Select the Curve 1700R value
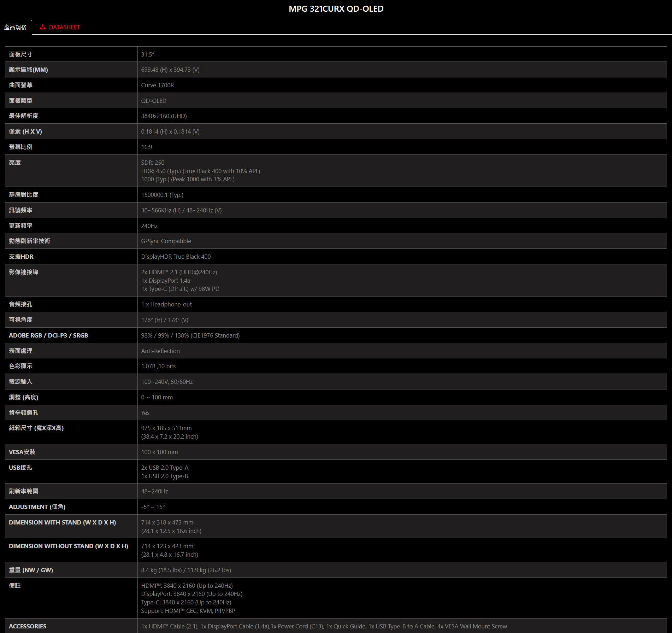The image size is (672, 633). [x=157, y=85]
